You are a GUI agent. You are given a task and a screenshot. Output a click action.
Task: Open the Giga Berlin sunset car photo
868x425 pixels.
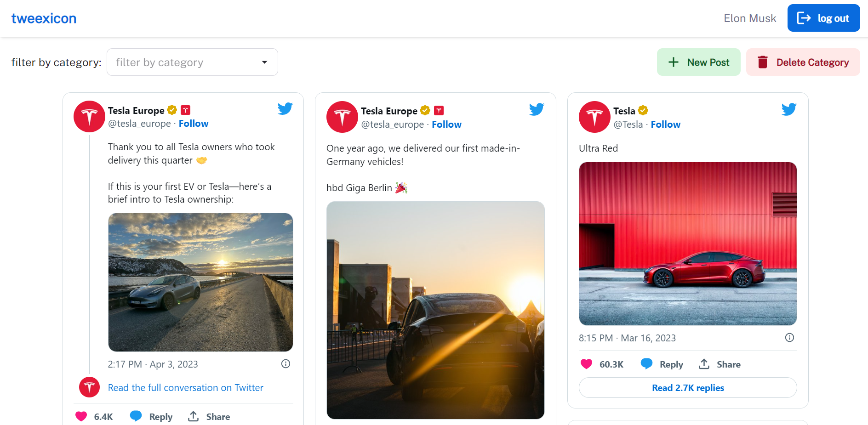(x=435, y=310)
